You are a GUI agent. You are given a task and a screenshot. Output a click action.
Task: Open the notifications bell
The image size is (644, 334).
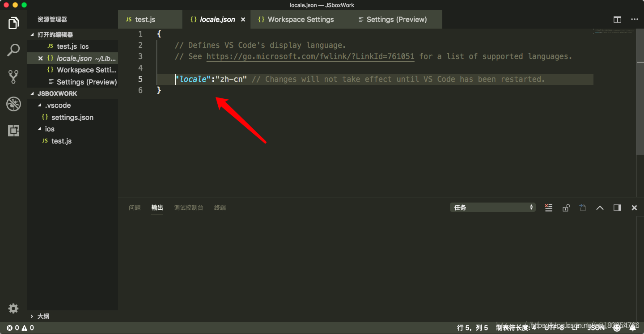[x=633, y=328]
